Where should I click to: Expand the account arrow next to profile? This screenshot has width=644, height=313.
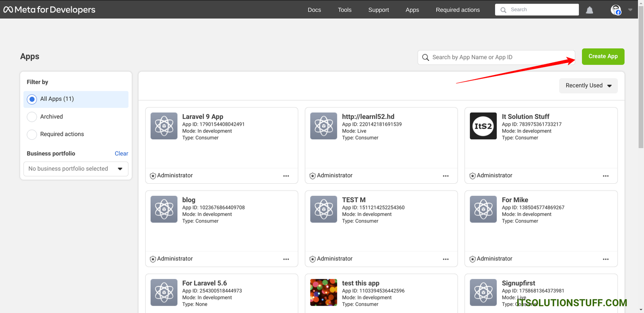tap(630, 10)
